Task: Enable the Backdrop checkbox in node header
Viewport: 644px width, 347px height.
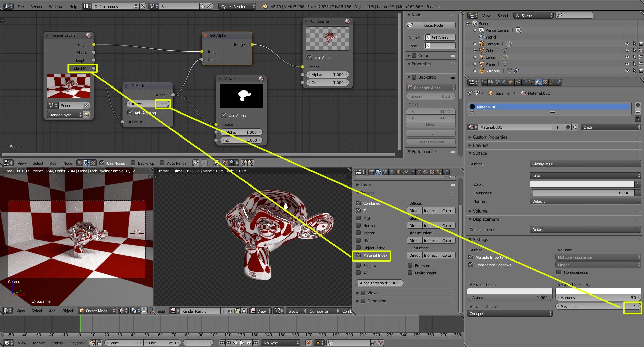Action: 133,163
